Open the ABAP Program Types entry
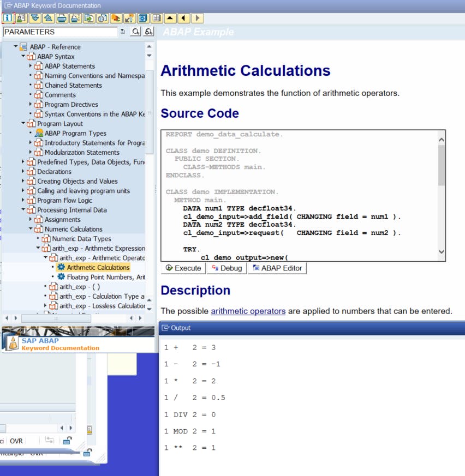The width and height of the screenshot is (465, 476). pos(75,133)
